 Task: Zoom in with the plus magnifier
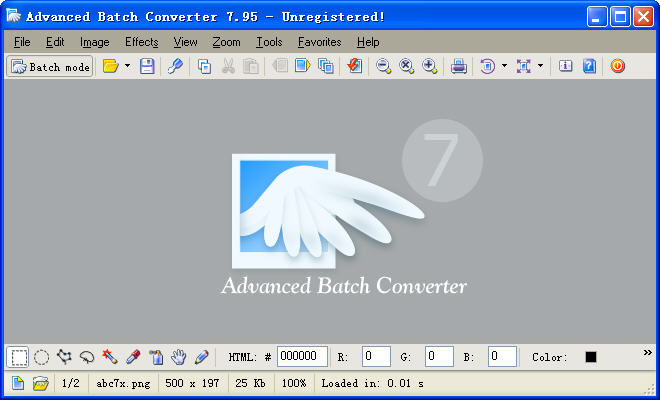tap(429, 66)
